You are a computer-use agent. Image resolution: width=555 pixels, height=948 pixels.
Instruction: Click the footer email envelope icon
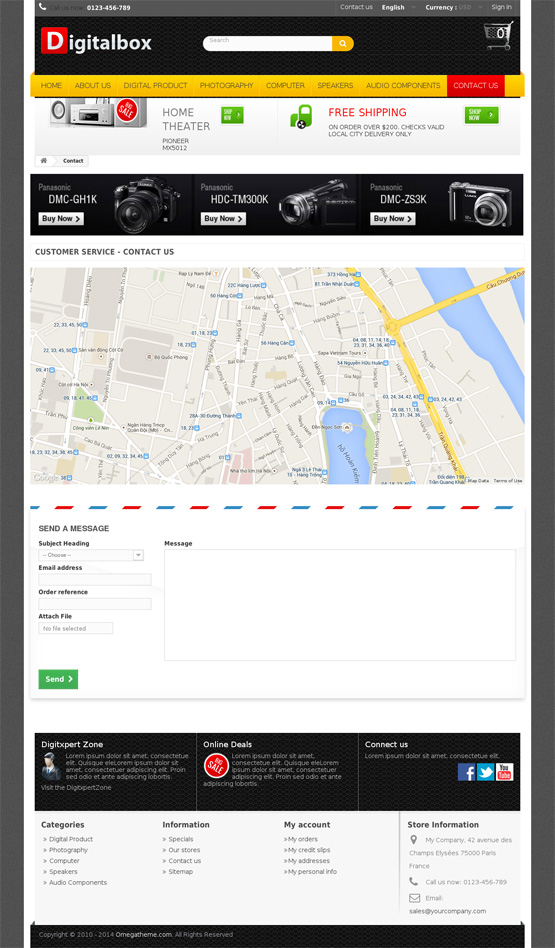(414, 898)
